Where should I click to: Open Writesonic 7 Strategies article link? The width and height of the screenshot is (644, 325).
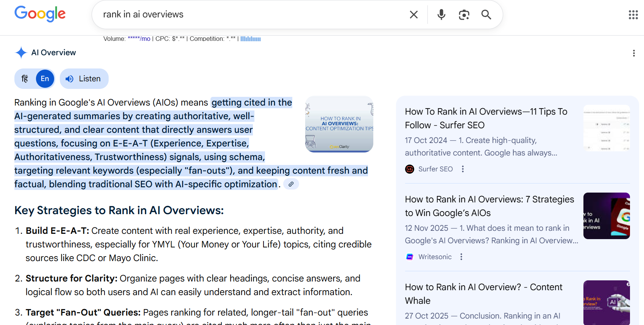point(490,206)
